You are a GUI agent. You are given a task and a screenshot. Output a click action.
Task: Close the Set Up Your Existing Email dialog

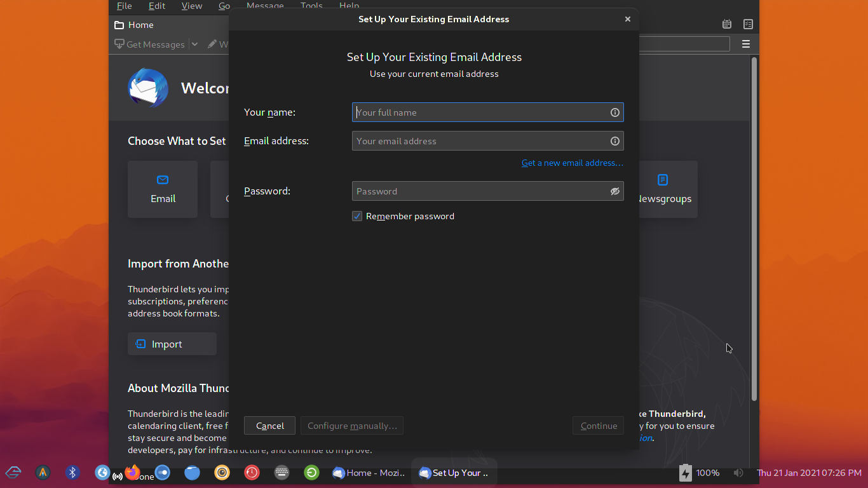click(x=628, y=19)
